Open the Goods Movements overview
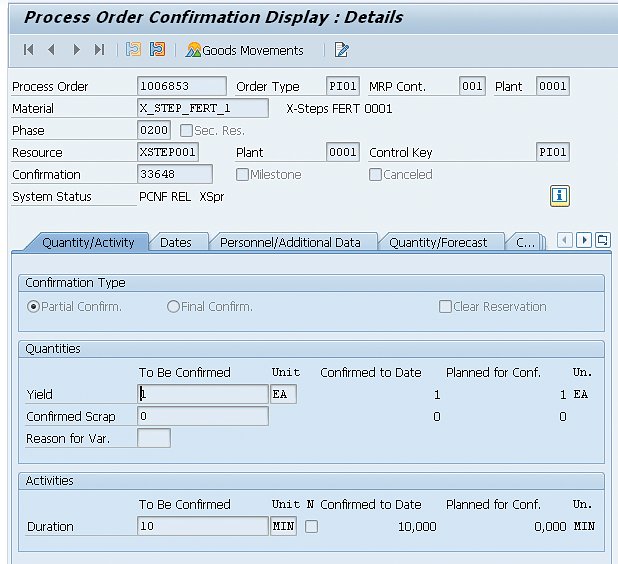The height and width of the screenshot is (564, 618). (x=245, y=50)
